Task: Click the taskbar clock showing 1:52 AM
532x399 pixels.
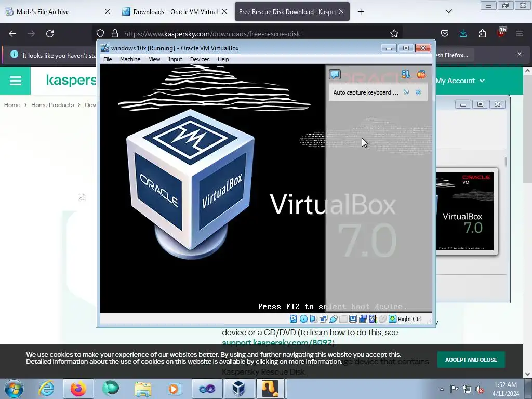Action: coord(506,389)
